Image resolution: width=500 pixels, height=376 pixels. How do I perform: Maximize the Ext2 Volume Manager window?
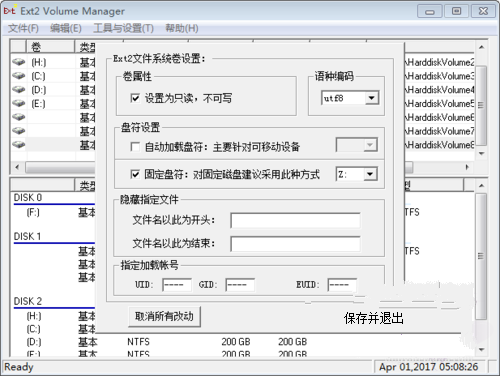[x=456, y=12]
